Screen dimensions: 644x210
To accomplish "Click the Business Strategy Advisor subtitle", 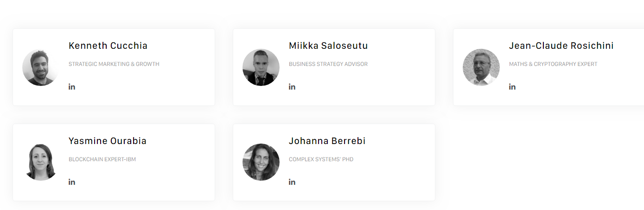I will 328,64.
